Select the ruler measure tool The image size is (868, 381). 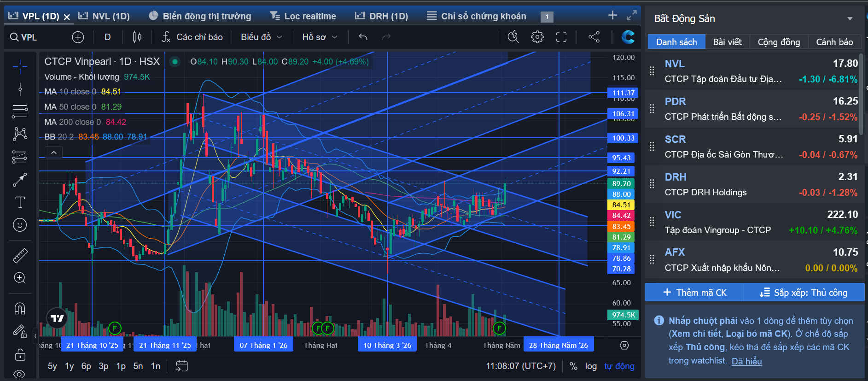20,255
